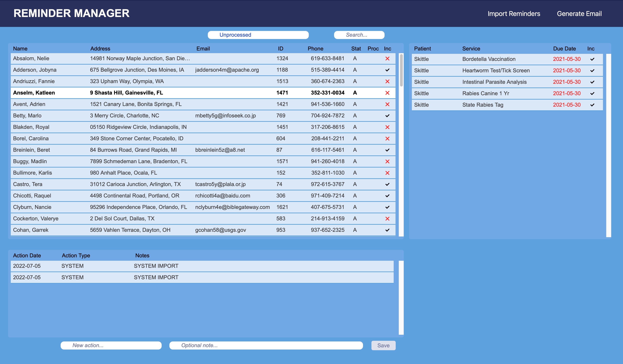Image resolution: width=623 pixels, height=364 pixels.
Task: Click Generate Email in the header
Action: click(579, 14)
